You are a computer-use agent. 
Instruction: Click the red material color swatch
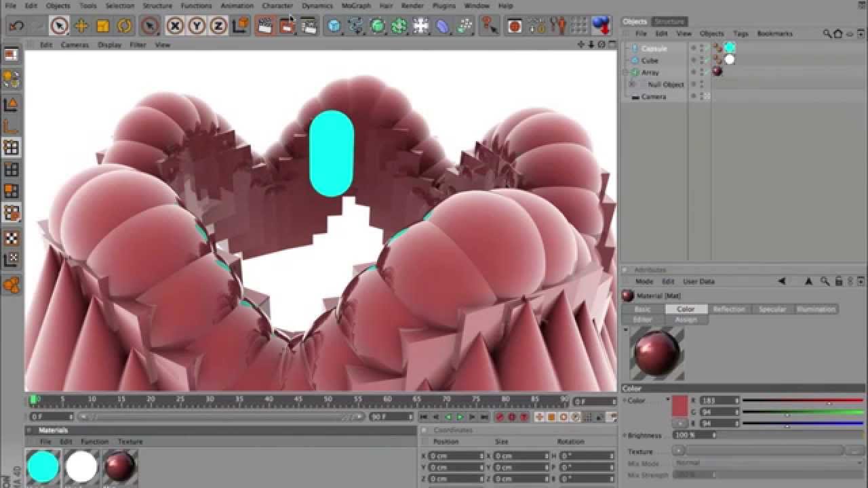click(x=680, y=406)
